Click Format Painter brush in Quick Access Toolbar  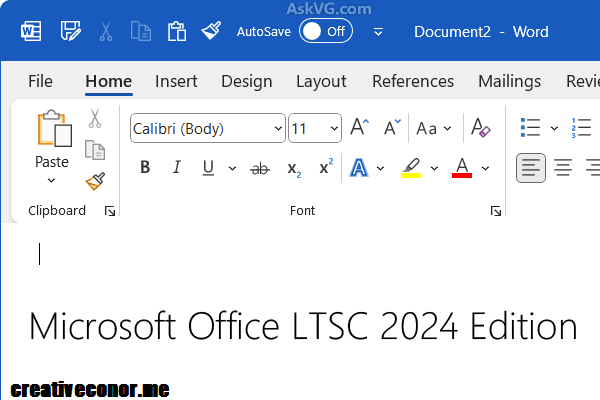(211, 31)
